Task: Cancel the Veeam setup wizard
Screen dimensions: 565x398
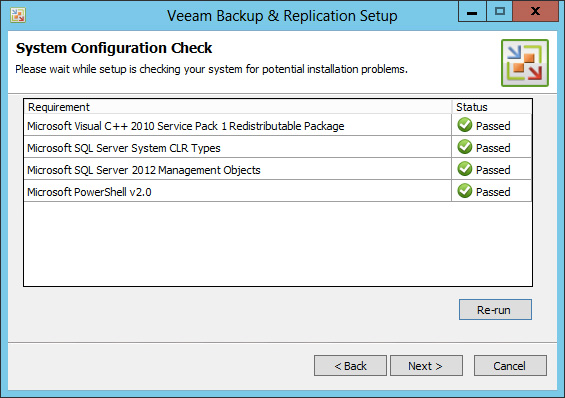Action: coord(510,366)
